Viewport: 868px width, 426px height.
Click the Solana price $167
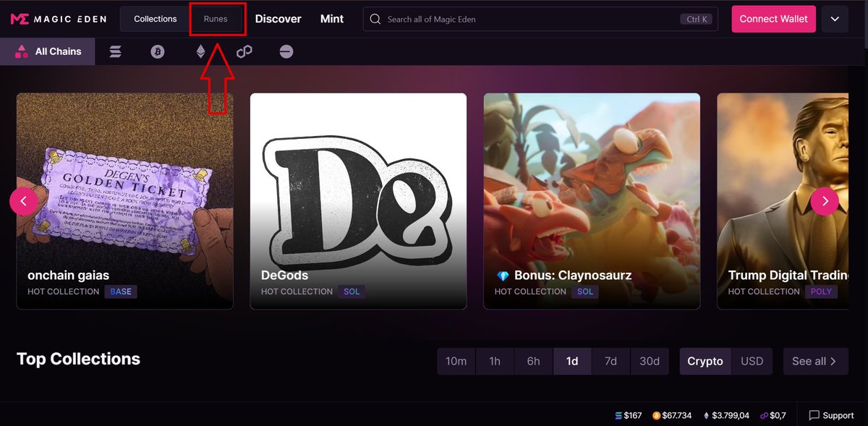628,415
